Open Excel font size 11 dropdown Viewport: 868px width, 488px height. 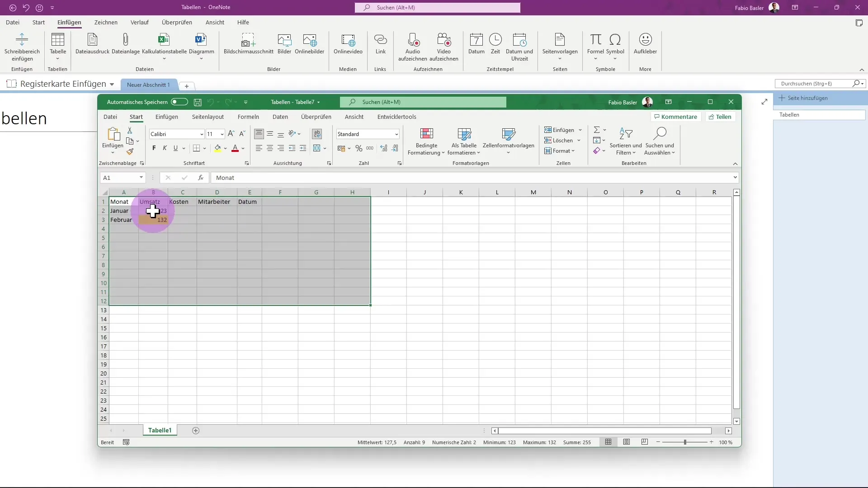tap(222, 134)
